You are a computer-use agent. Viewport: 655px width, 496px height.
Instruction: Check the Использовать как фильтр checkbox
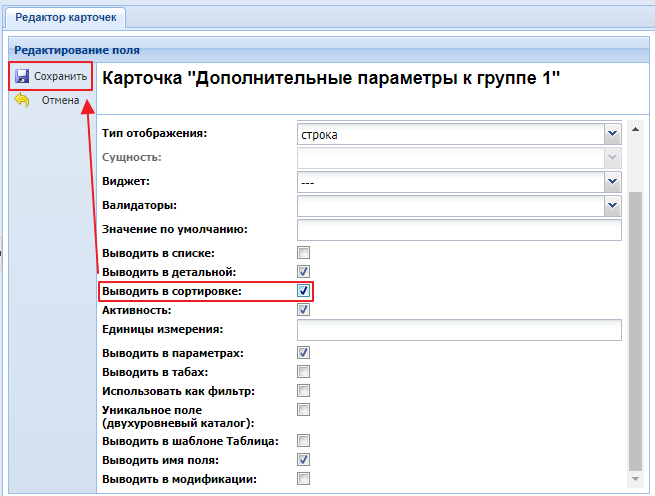point(304,391)
